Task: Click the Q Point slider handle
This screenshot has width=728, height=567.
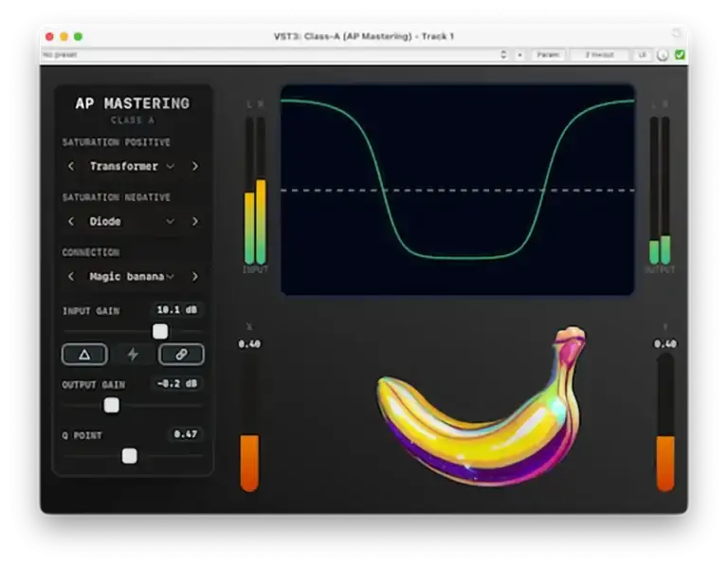Action: click(130, 456)
